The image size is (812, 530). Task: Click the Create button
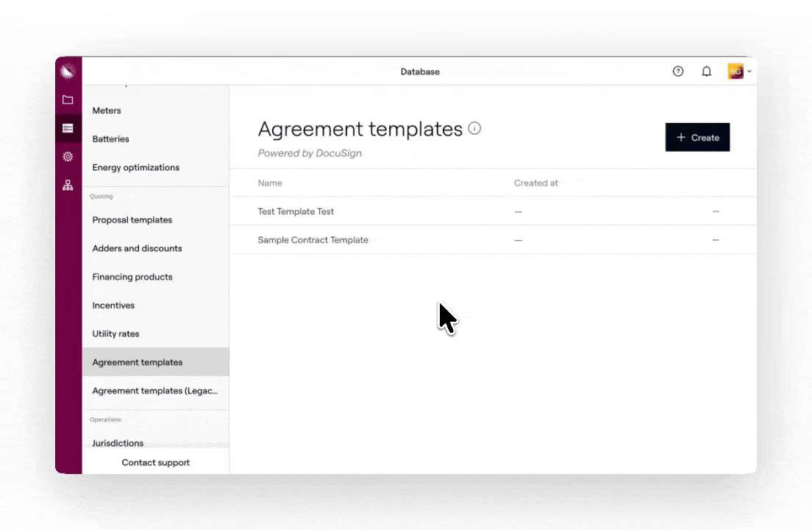[x=697, y=138]
